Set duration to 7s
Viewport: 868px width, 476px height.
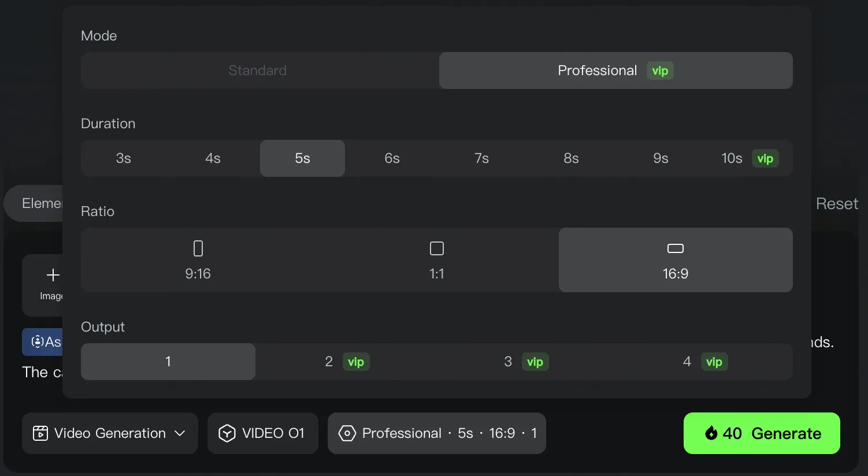(x=481, y=158)
